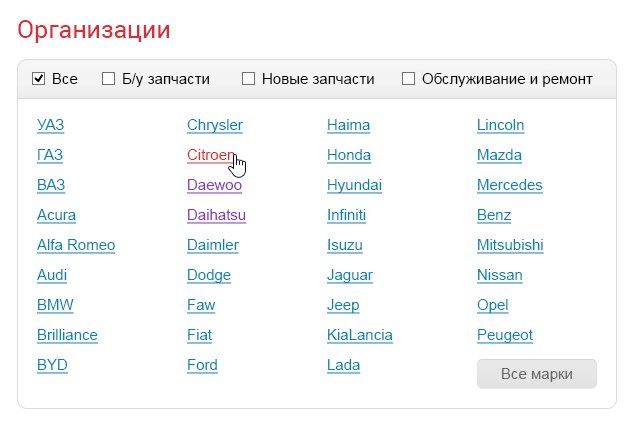Uncheck the "Все" checkbox
This screenshot has height=437, width=637.
point(39,78)
